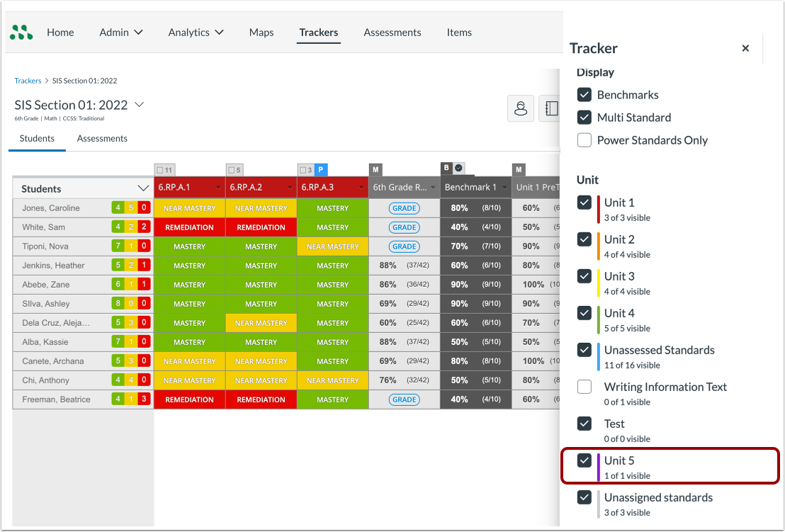785x532 pixels.
Task: Click SIlva, Ashley green mastery count 8
Action: 118,303
